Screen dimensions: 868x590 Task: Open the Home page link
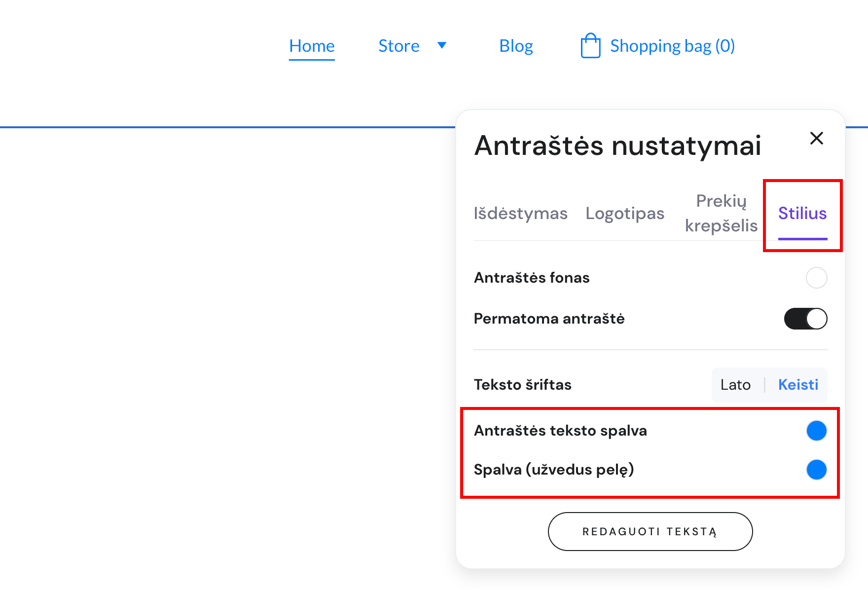point(312,45)
